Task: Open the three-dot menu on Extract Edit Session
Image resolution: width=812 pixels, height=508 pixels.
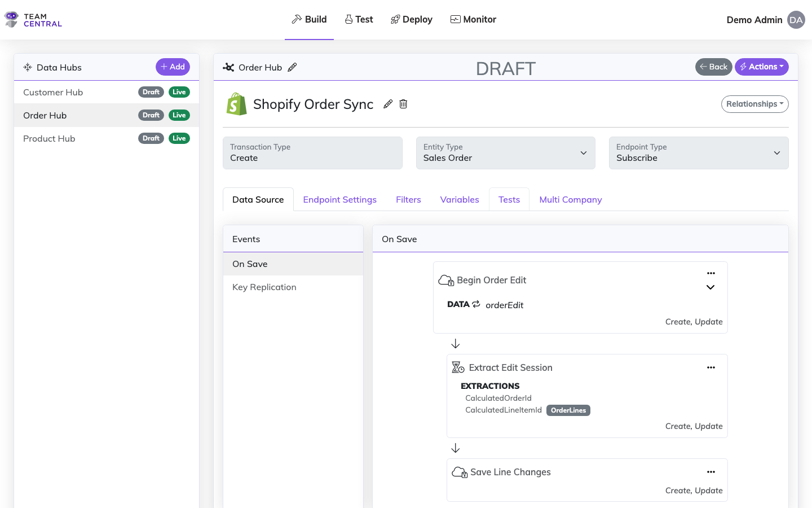Action: [710, 367]
